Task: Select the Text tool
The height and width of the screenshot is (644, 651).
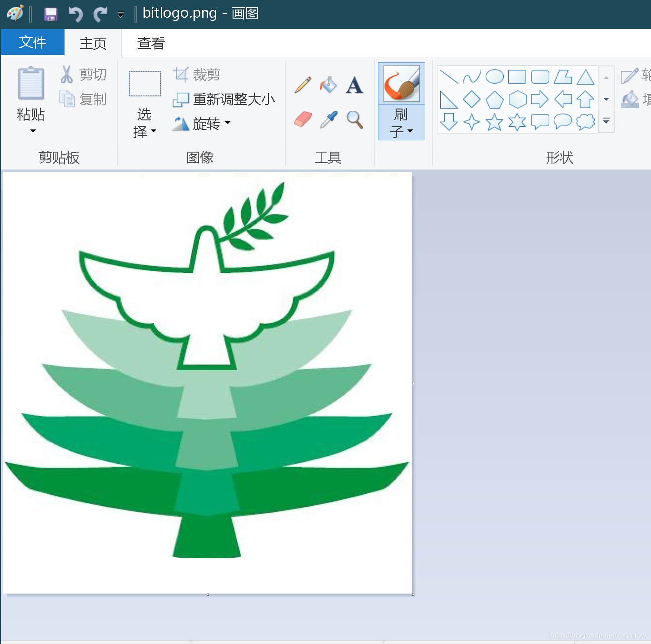Action: [354, 84]
